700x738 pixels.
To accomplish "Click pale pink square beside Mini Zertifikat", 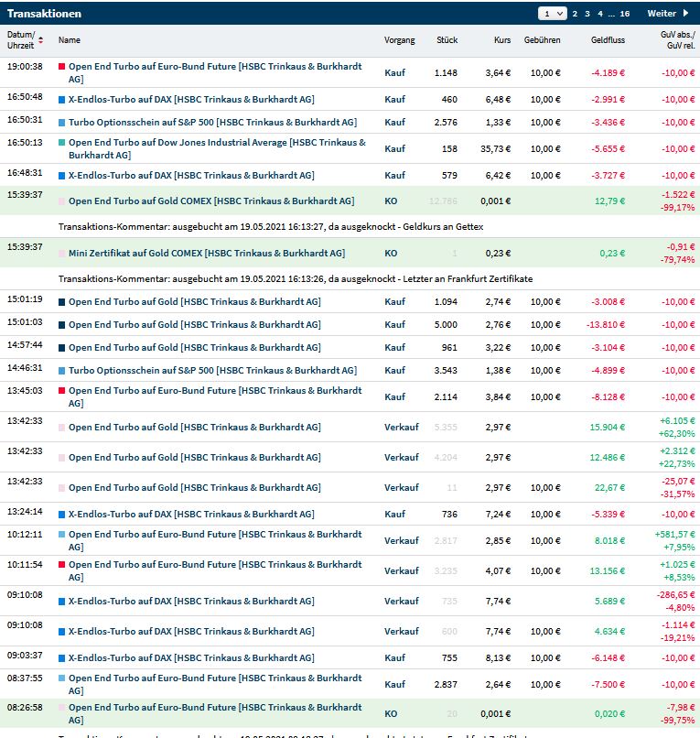I will (61, 254).
